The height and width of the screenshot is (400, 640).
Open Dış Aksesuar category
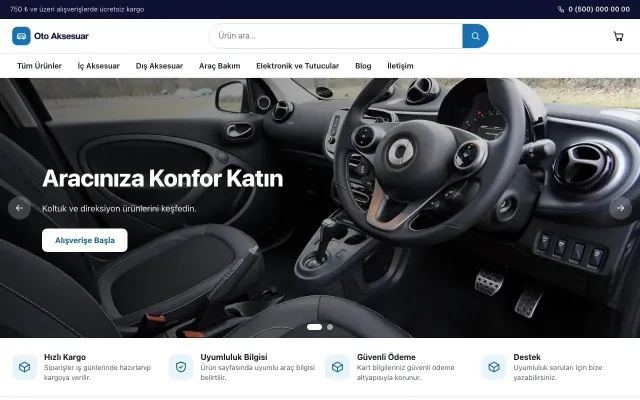point(159,66)
